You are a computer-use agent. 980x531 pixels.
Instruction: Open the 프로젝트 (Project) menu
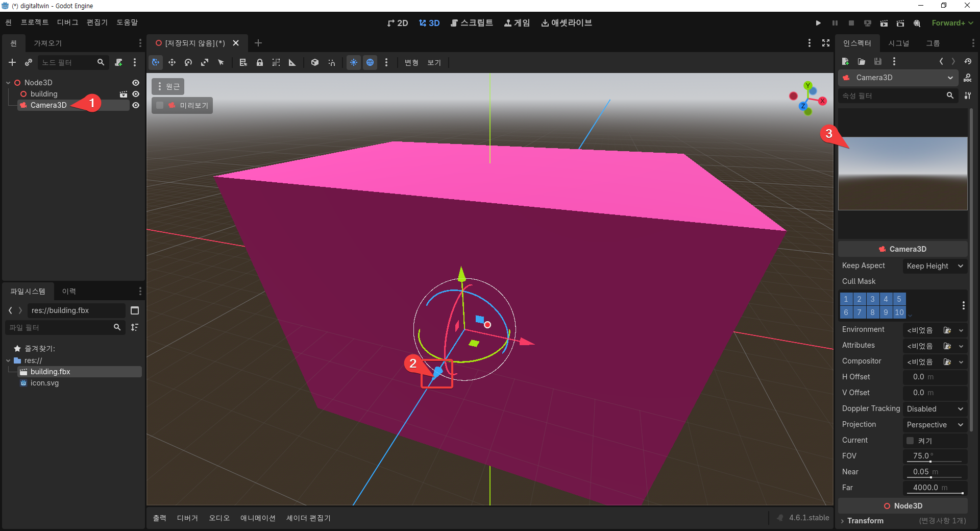(34, 22)
